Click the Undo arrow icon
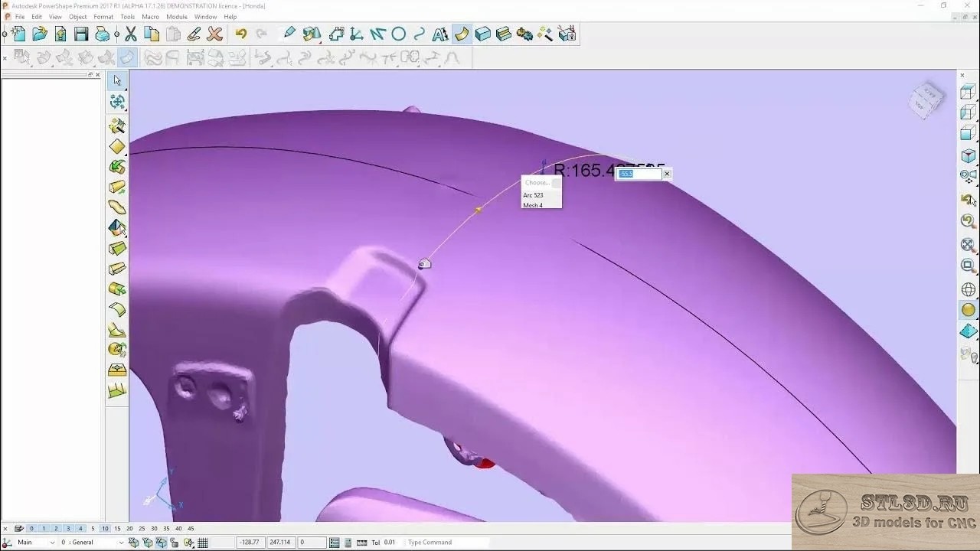The height and width of the screenshot is (551, 980). coord(241,34)
